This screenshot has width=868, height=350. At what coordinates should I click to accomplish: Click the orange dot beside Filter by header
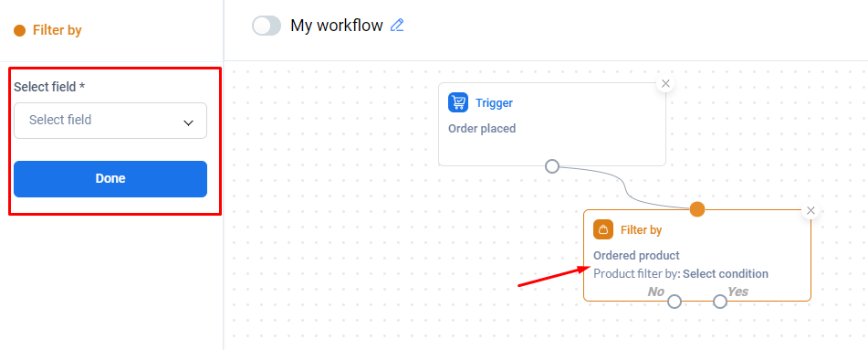pyautogui.click(x=20, y=30)
